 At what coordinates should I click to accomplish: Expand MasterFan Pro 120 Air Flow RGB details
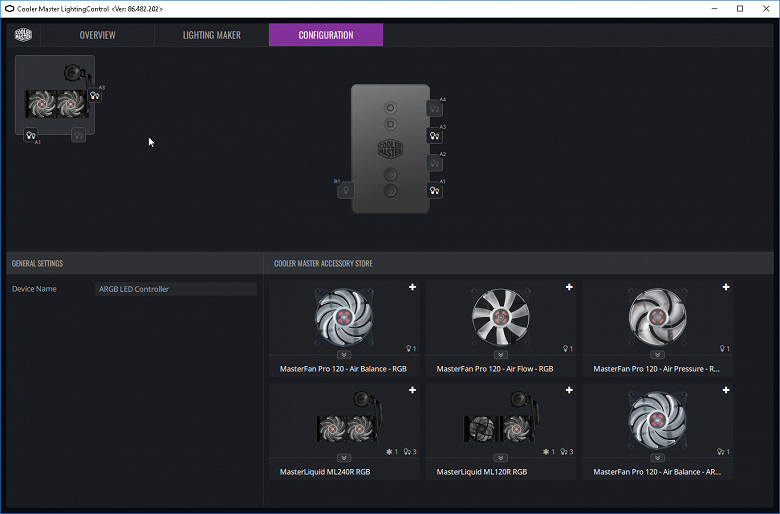coord(500,355)
